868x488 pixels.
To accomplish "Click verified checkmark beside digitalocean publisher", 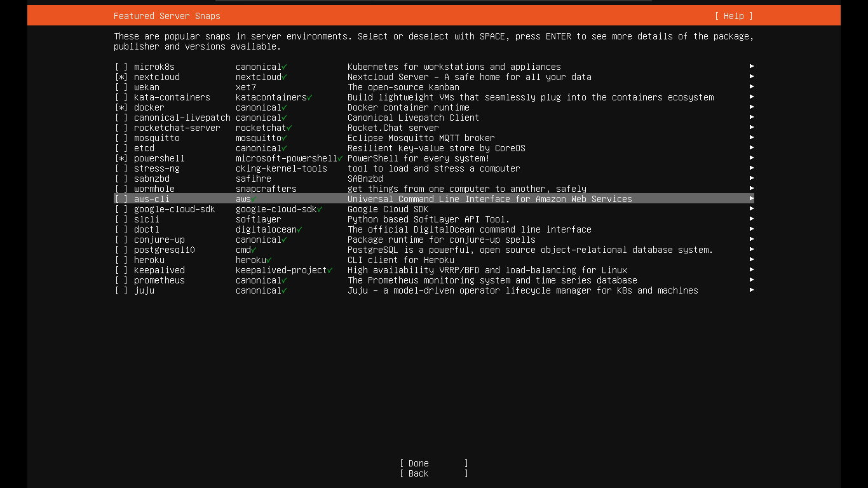I will [300, 229].
